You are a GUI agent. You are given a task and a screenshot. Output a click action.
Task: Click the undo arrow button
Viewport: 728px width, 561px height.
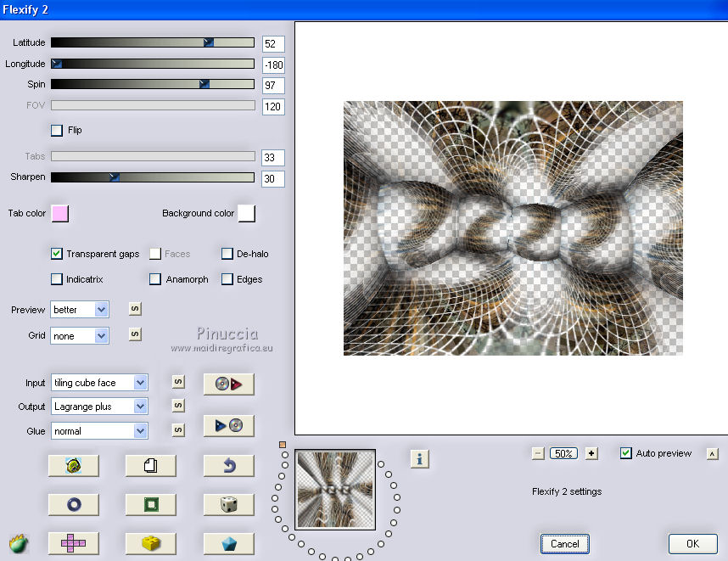(229, 465)
